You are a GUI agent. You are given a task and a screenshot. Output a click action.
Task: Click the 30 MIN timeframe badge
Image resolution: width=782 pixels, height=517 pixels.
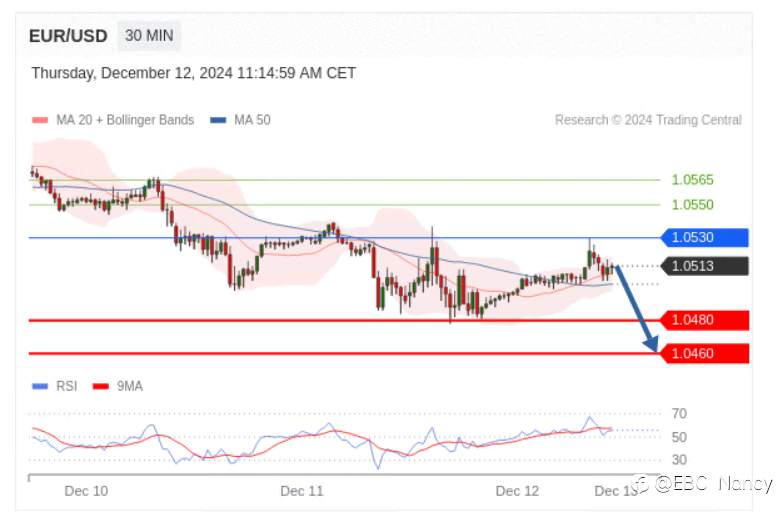point(149,36)
